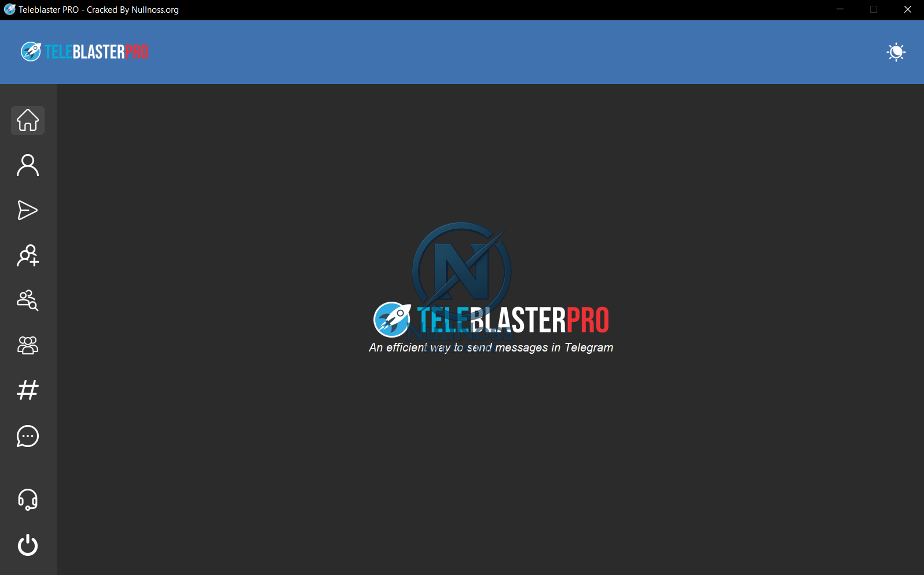Click the app icon in the title bar
Viewport: 924px width, 575px height.
tap(9, 10)
